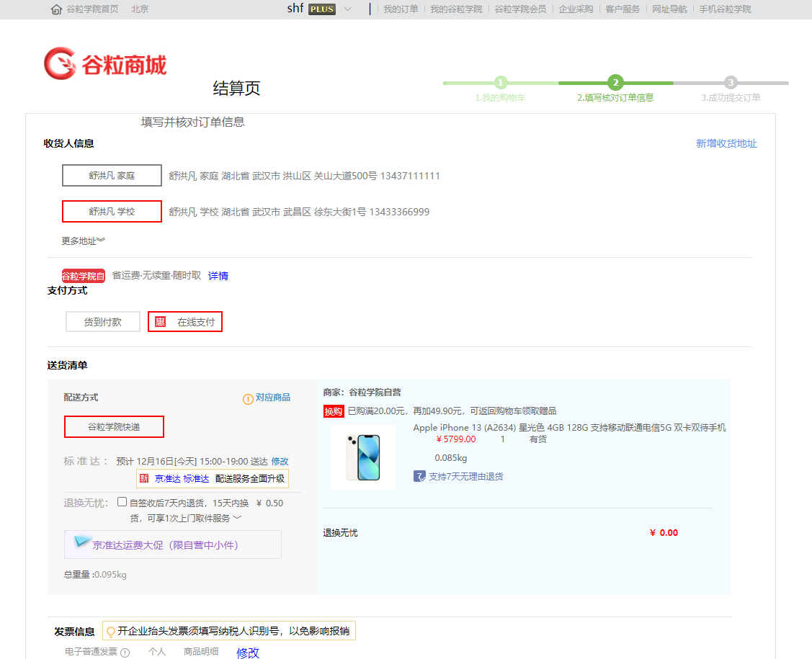Expand the shf account dropdown arrow
This screenshot has width=812, height=659.
tap(347, 9)
